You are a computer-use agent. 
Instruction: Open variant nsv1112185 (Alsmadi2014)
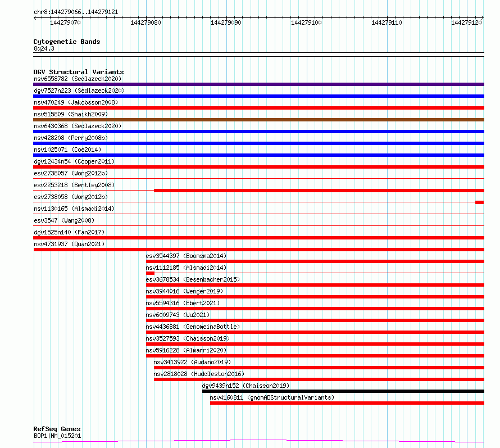[186, 268]
